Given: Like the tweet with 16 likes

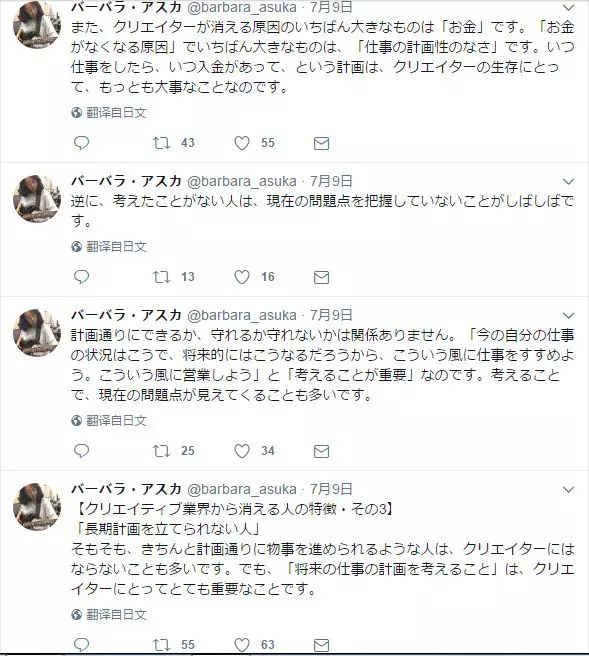Looking at the screenshot, I should point(242,277).
